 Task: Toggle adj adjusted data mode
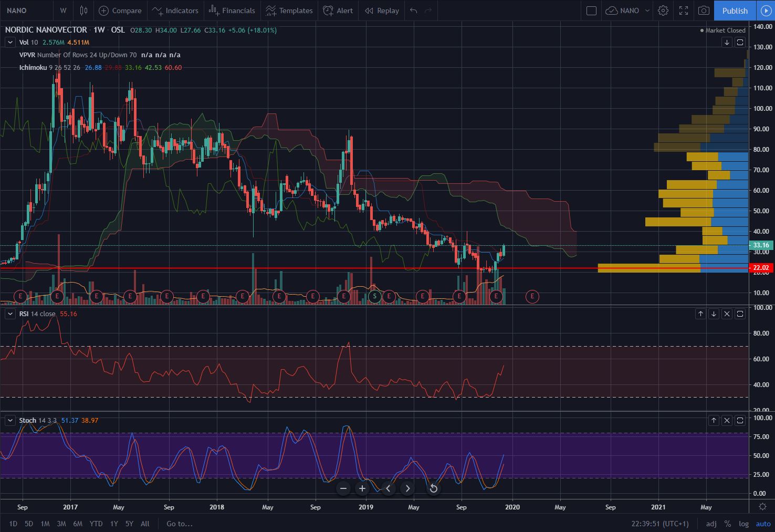click(x=711, y=524)
